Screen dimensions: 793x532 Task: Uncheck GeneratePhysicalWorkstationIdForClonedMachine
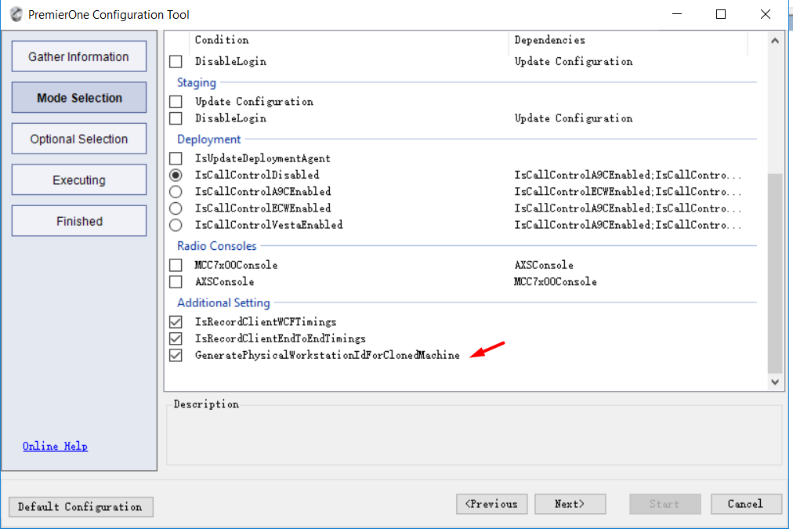(176, 355)
